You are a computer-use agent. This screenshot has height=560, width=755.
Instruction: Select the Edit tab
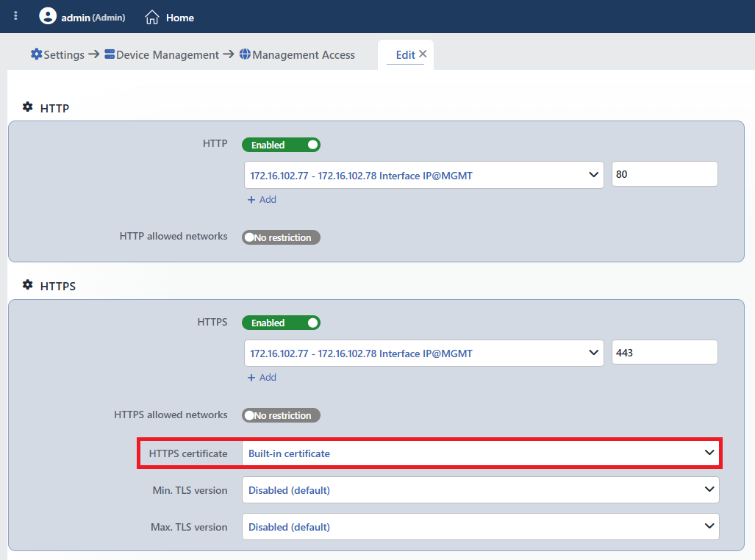pos(405,55)
